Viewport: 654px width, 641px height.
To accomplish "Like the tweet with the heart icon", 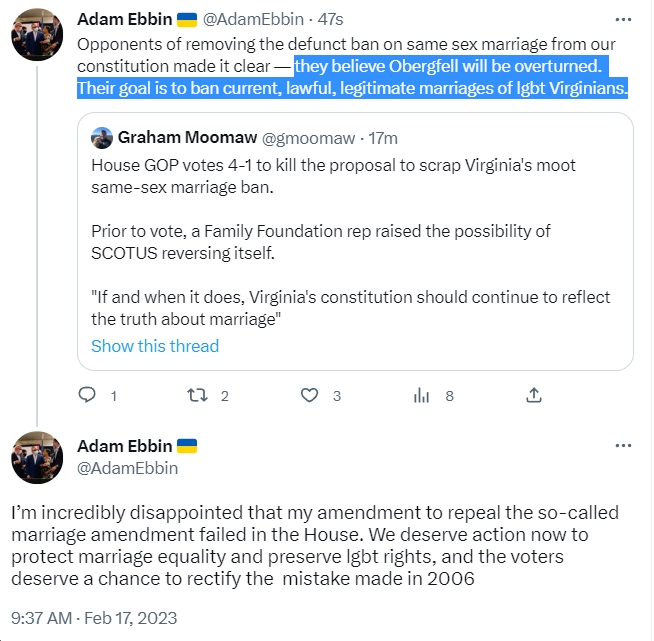I will click(x=309, y=395).
